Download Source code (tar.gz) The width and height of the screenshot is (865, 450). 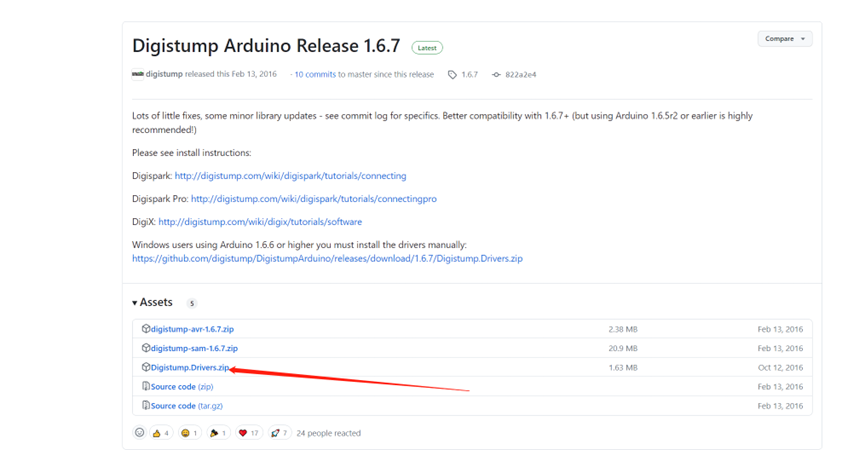pos(187,406)
